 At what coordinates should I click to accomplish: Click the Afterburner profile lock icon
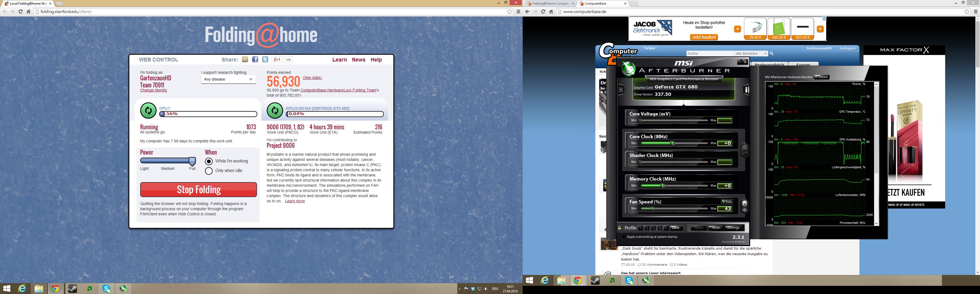(620, 228)
